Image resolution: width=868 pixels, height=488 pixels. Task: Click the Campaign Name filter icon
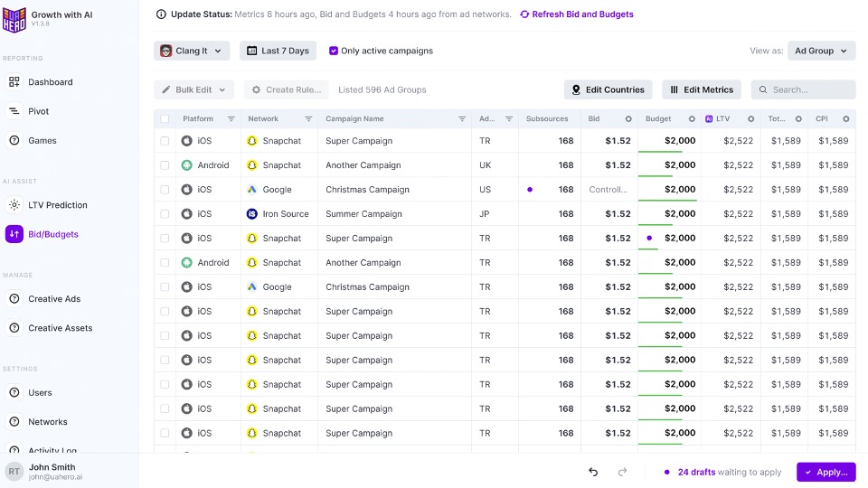click(x=462, y=119)
